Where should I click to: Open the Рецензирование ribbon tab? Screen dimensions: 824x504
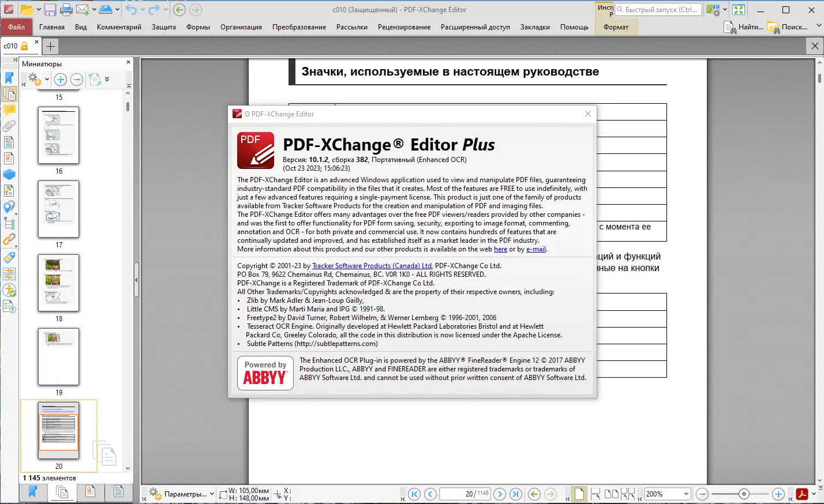tap(404, 27)
